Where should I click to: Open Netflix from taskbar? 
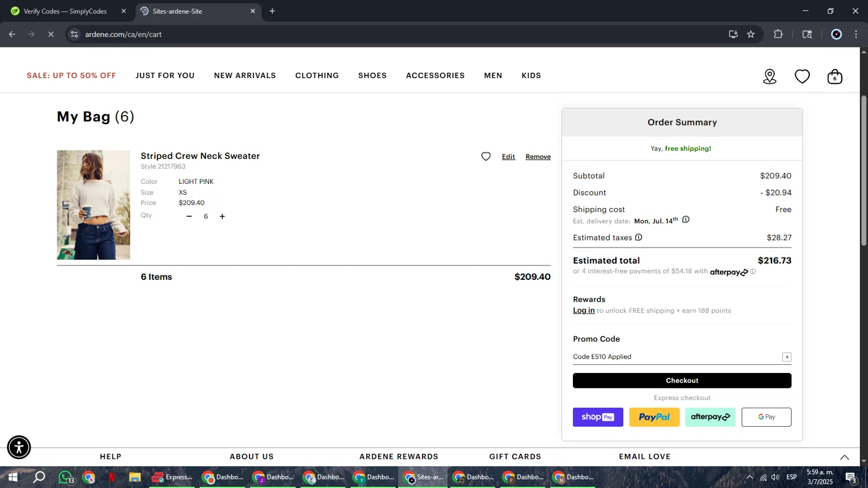pos(112,477)
